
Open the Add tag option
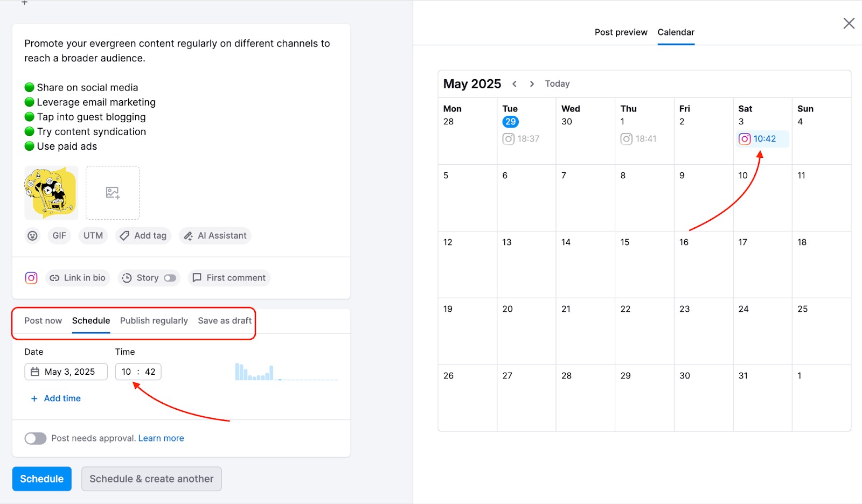point(143,235)
